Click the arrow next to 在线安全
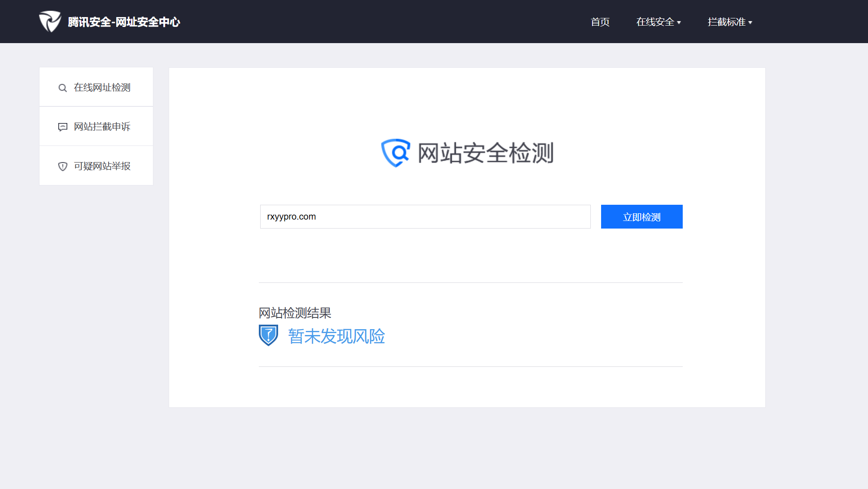 [679, 22]
